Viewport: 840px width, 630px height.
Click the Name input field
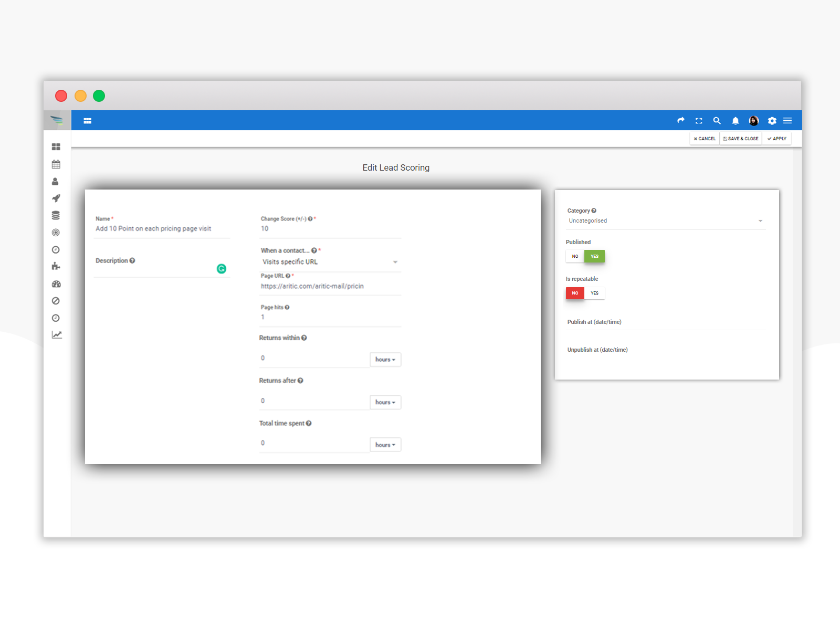tap(162, 229)
